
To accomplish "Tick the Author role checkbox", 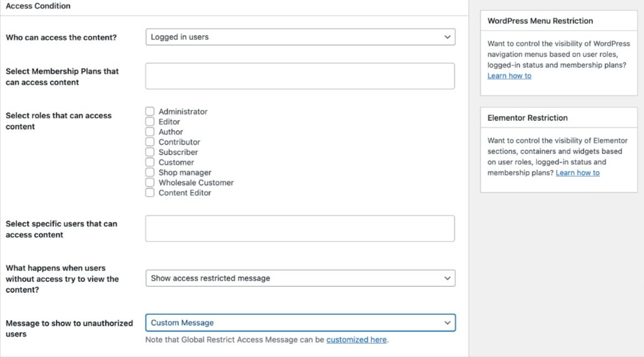I will tap(150, 132).
